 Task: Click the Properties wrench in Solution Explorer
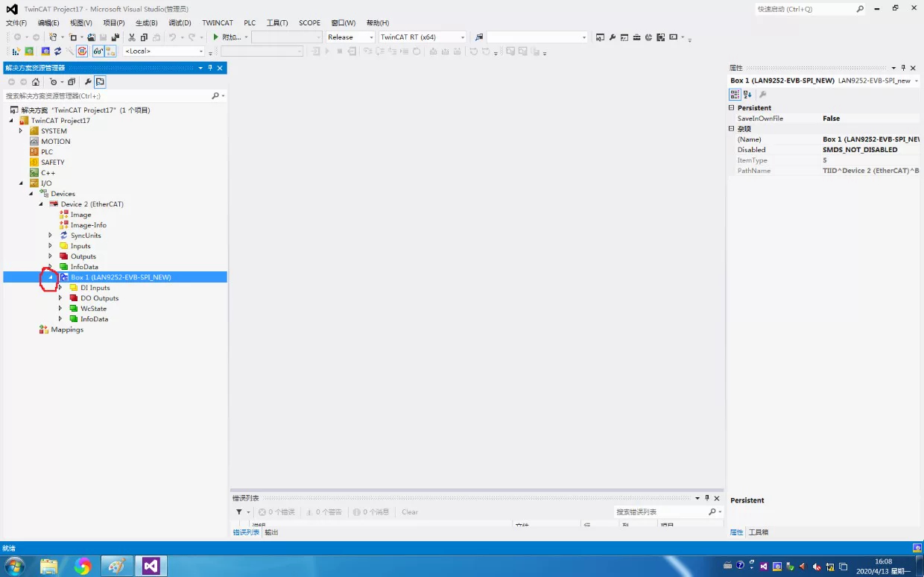point(87,82)
